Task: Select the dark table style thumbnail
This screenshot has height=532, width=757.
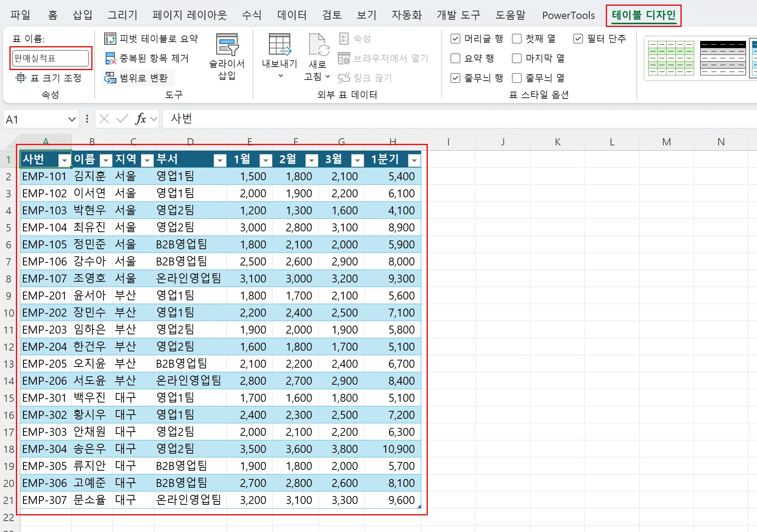Action: tap(722, 58)
